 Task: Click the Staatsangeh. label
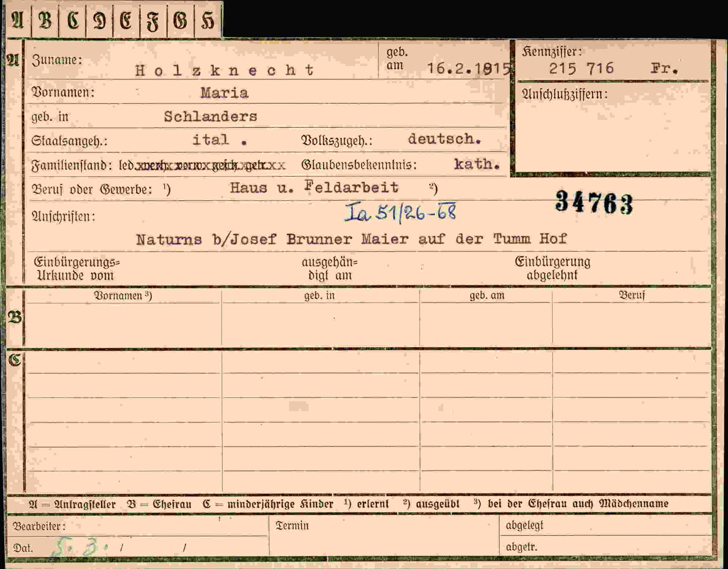point(69,141)
